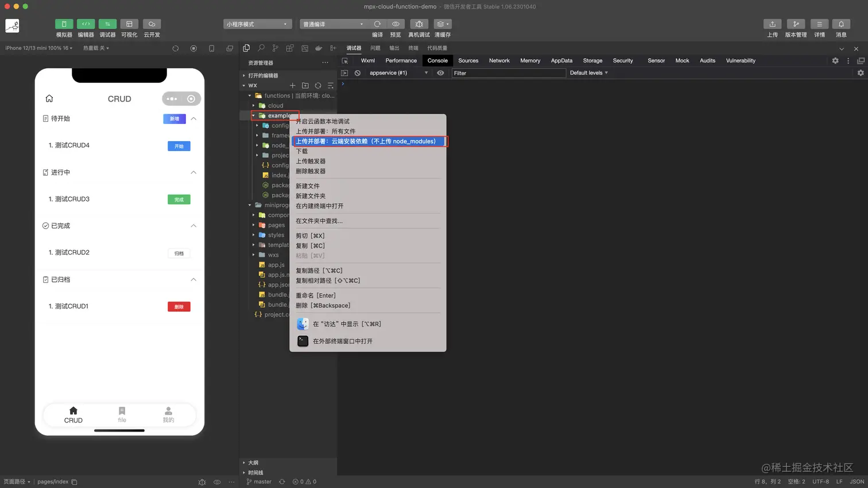868x488 pixels.
Task: Select 上传并部署：云端安装依赖 menu item
Action: pyautogui.click(x=369, y=141)
